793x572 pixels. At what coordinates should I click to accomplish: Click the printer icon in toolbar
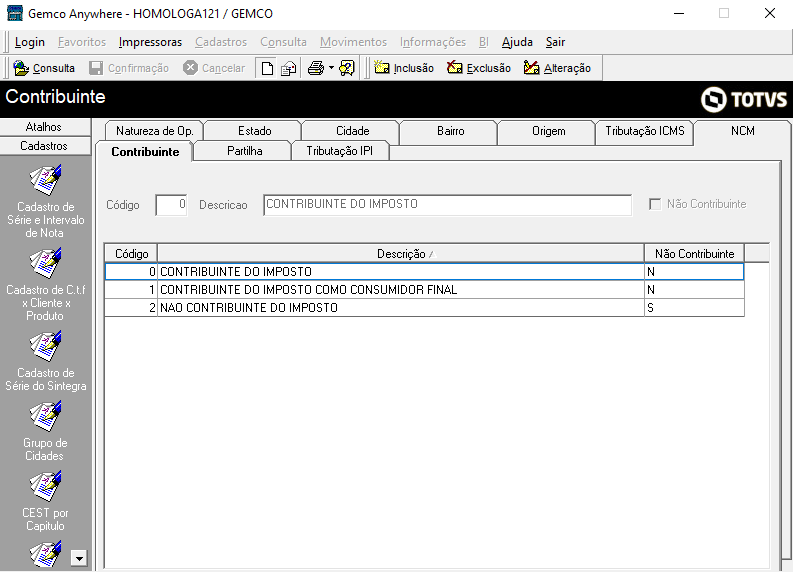point(316,68)
